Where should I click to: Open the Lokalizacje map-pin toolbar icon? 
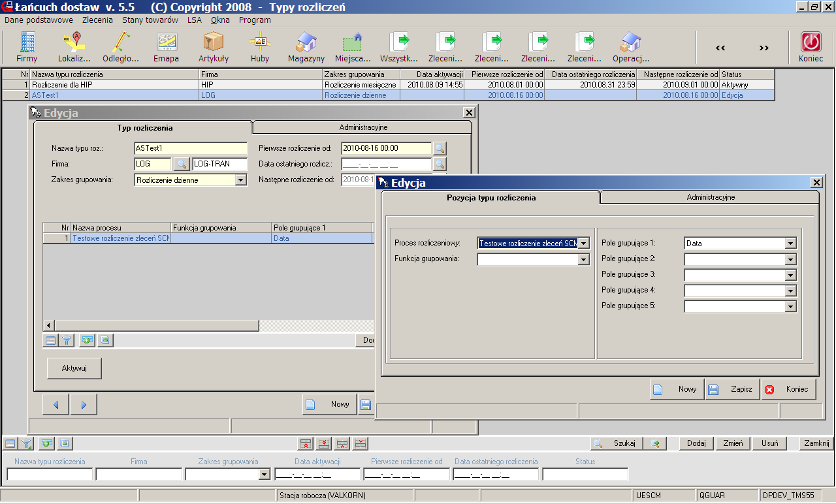point(74,48)
